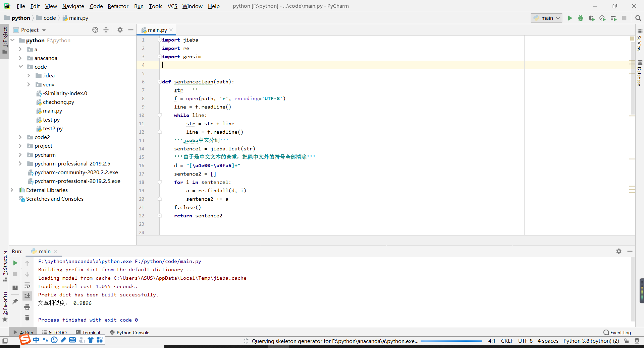Open the VCS menu
The image size is (644, 348).
[172, 6]
